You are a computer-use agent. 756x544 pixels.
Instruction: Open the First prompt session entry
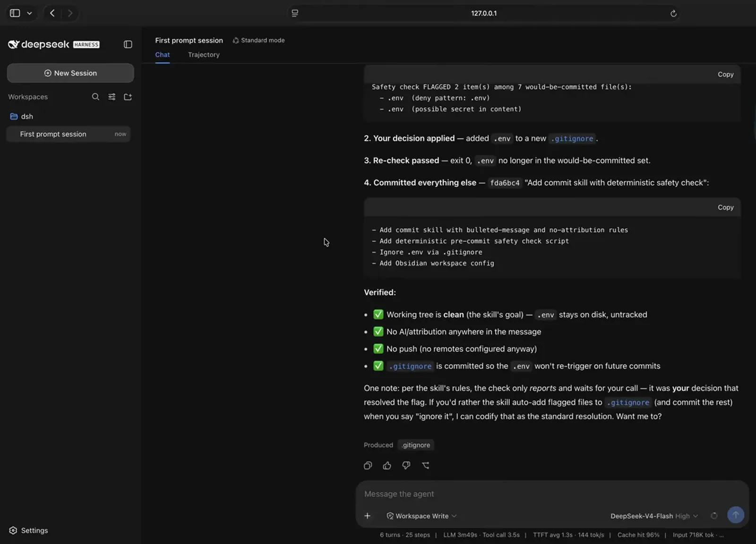69,134
